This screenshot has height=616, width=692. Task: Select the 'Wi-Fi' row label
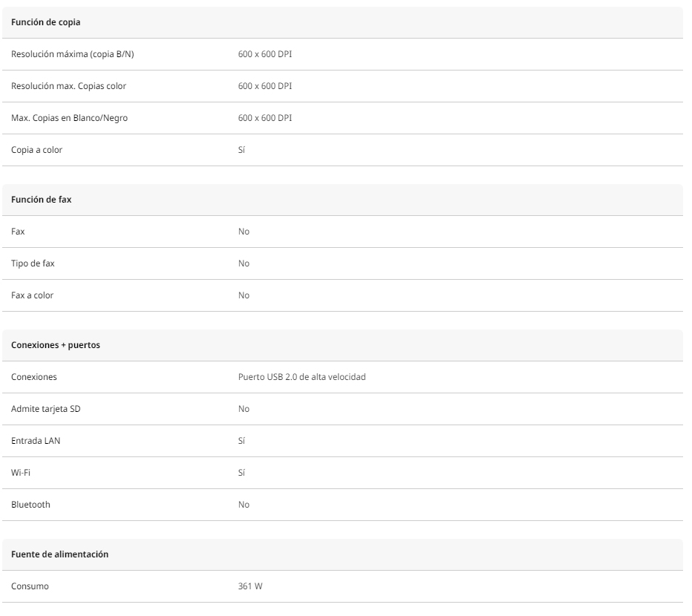[21, 473]
